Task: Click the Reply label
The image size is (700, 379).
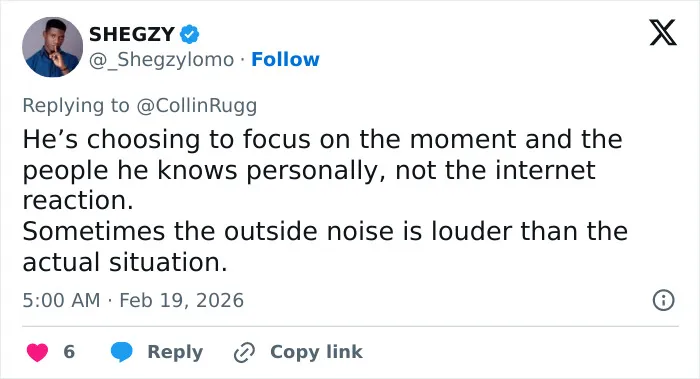Action: tap(175, 352)
